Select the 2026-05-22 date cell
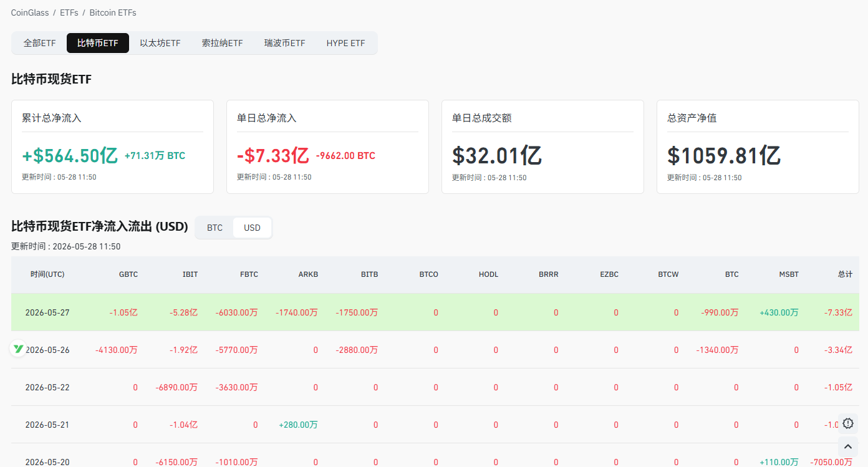The height and width of the screenshot is (467, 868). point(47,387)
